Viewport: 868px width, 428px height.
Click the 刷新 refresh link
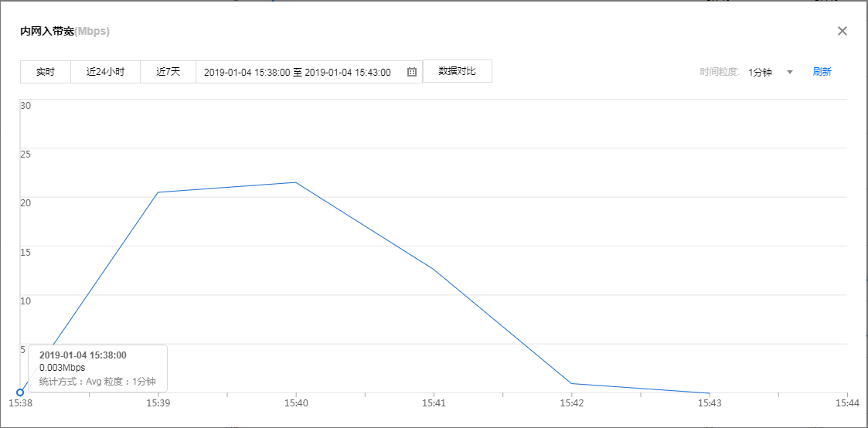[822, 72]
